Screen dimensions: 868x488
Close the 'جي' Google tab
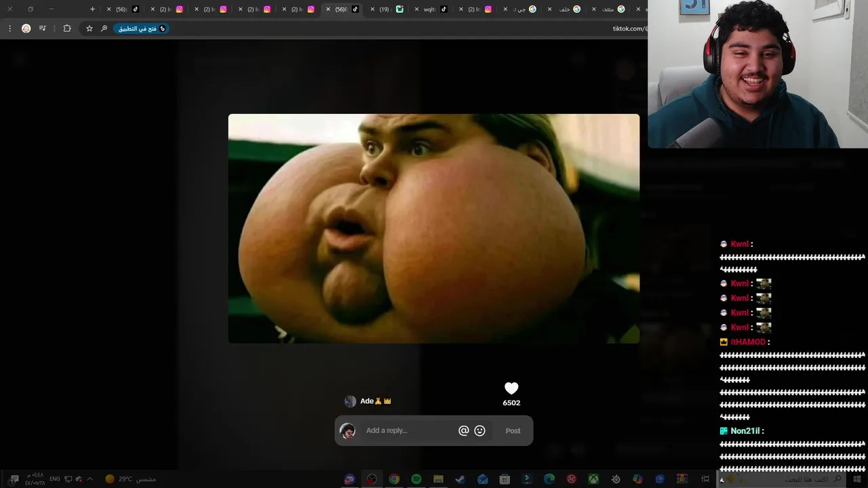tap(505, 9)
